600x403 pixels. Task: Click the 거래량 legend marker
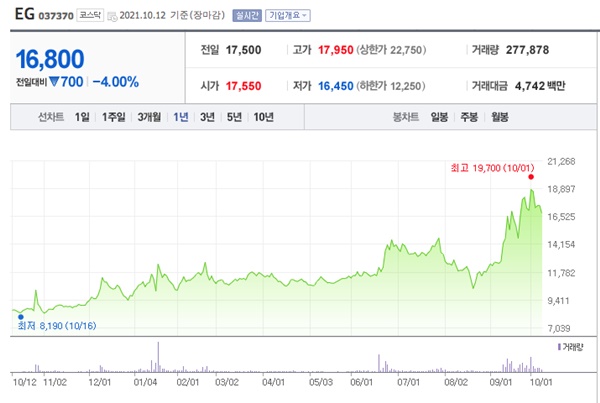pos(559,347)
